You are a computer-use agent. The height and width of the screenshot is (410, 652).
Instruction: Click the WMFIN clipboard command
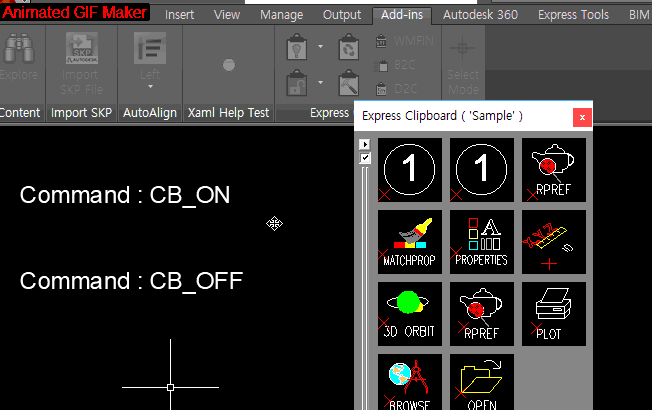405,41
